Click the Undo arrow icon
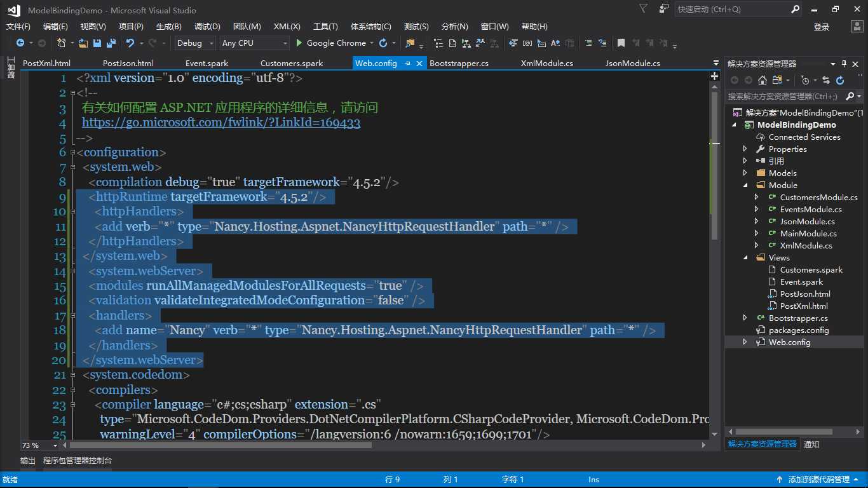The image size is (868, 488). 130,43
